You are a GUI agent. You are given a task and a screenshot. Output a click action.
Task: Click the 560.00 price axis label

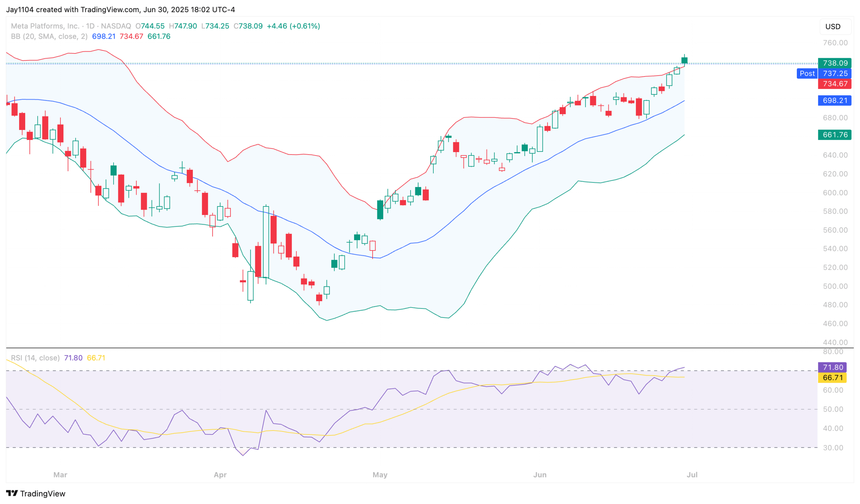(835, 230)
